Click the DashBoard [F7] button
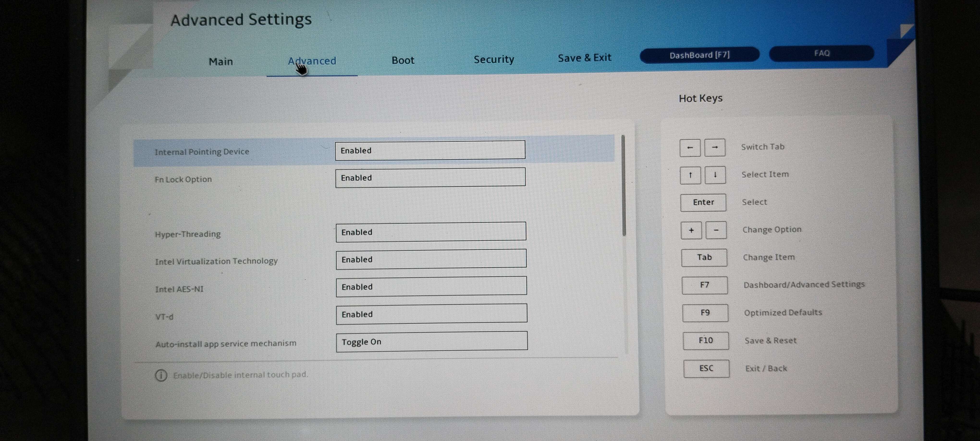 tap(699, 55)
